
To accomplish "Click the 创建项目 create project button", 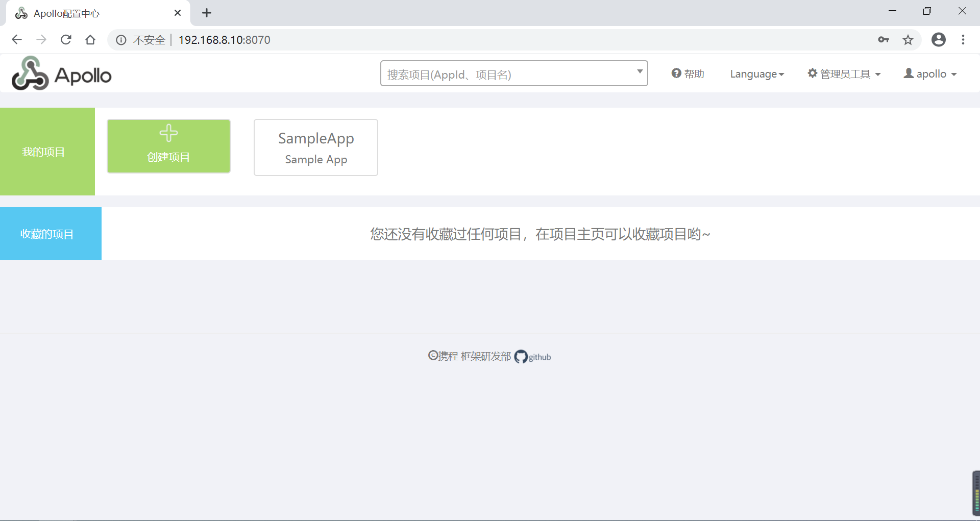I will pyautogui.click(x=168, y=146).
